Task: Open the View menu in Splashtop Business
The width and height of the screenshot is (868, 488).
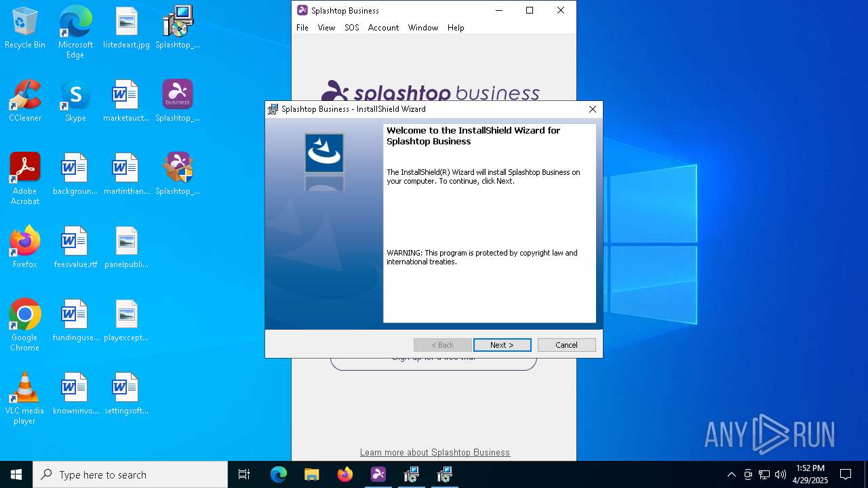Action: [326, 28]
